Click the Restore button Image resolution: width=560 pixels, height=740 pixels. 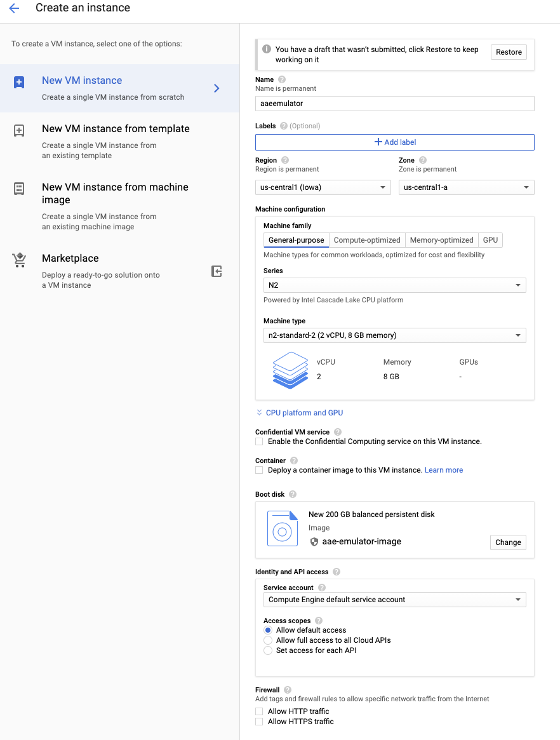pos(509,52)
